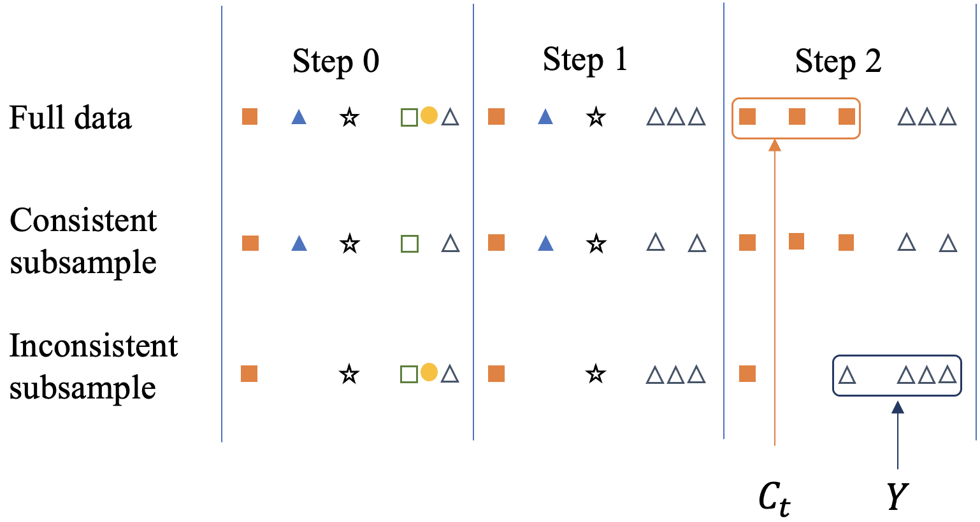Click the yellow circle in the Inconsistent subsample row
980x522 pixels.
pos(429,372)
